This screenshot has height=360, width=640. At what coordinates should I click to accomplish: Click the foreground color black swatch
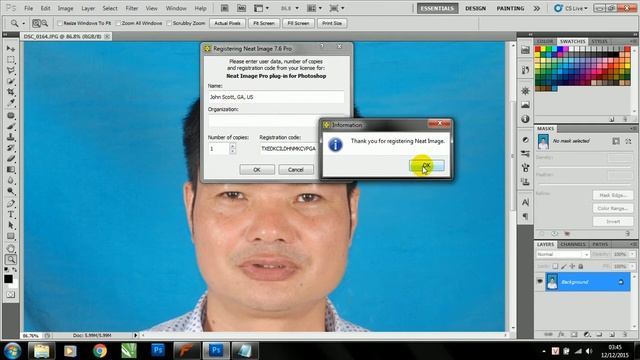coord(8,279)
